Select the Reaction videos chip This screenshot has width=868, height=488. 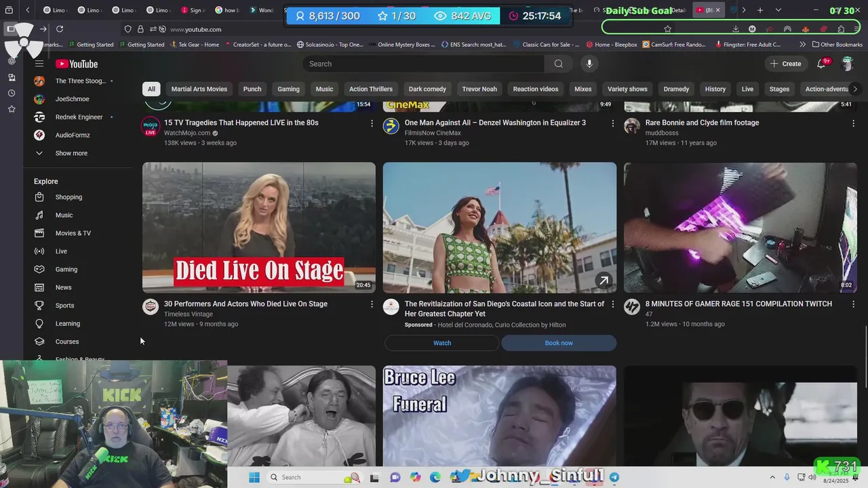536,89
